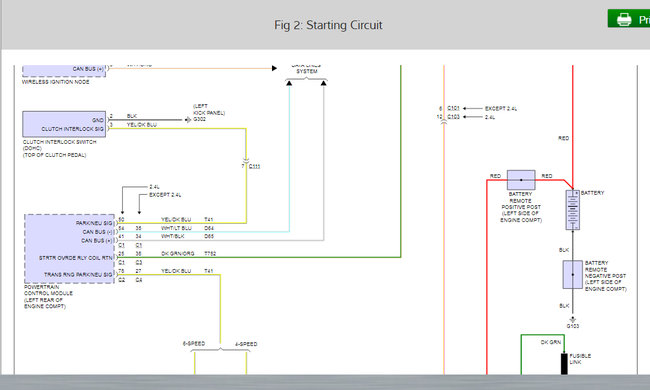650x390 pixels.
Task: Click the G103 ground label
Action: (x=573, y=326)
